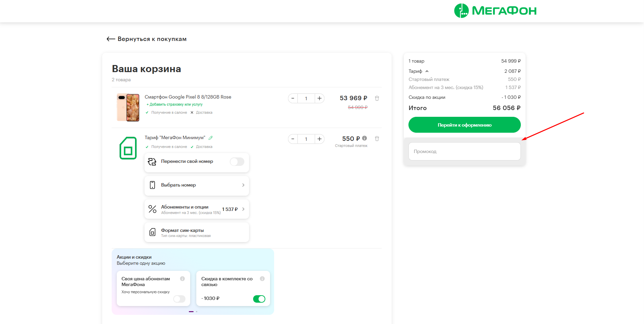Enable Перенести свой номер switch
644x324 pixels.
click(x=237, y=162)
